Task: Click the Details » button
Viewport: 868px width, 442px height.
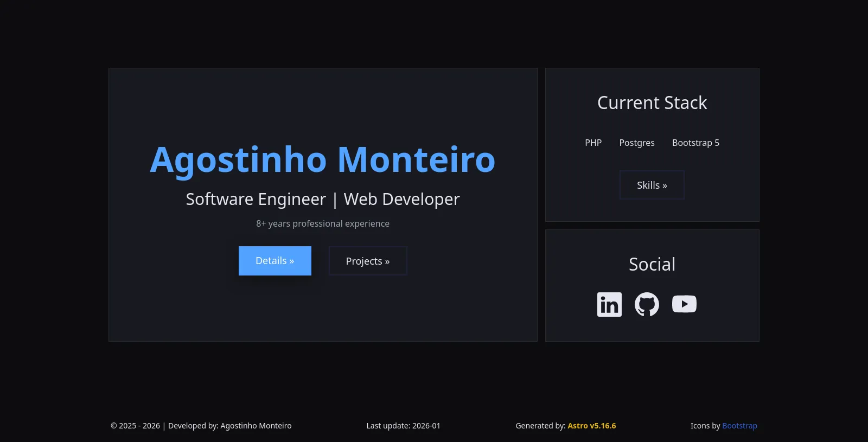Action: 275,261
